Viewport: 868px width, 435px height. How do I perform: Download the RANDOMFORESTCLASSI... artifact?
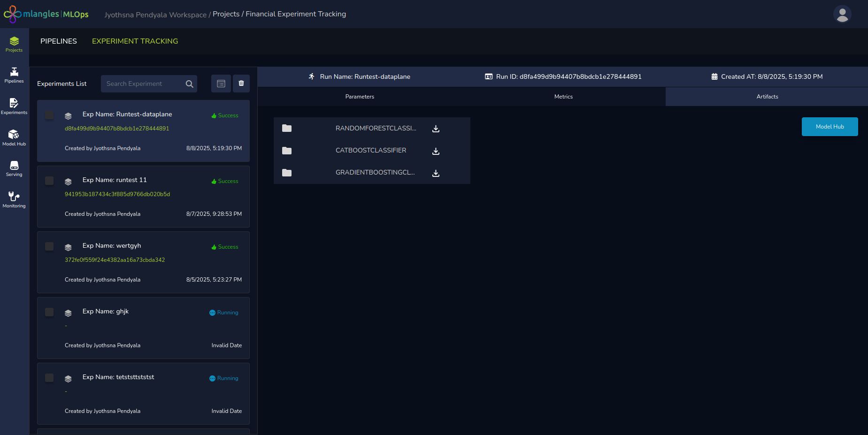point(436,129)
